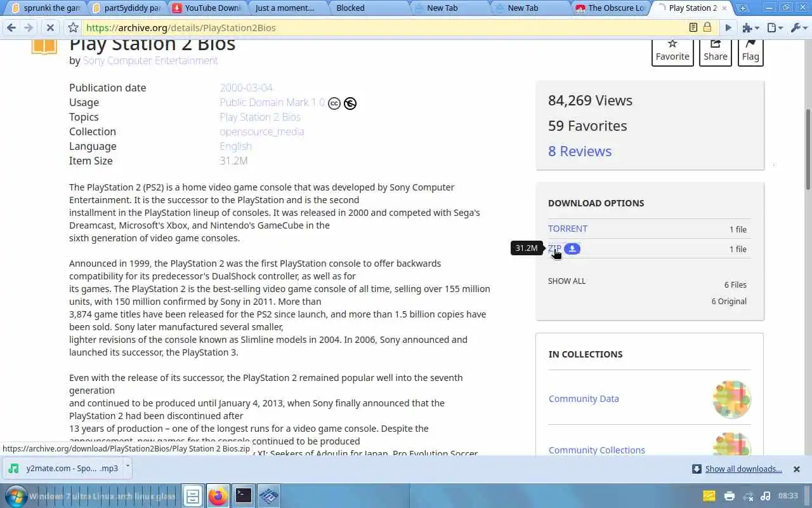Image resolution: width=812 pixels, height=508 pixels.
Task: Click the padlock icon in address bar
Action: click(707, 27)
